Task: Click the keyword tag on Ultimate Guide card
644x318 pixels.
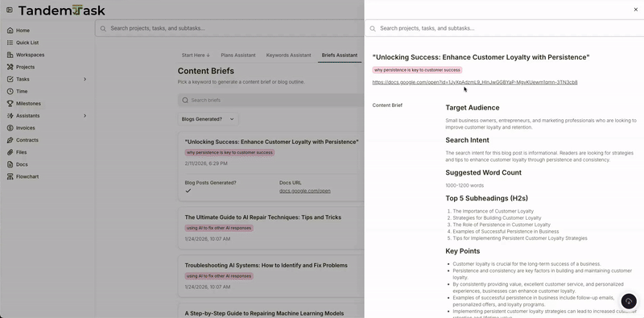Action: point(219,228)
